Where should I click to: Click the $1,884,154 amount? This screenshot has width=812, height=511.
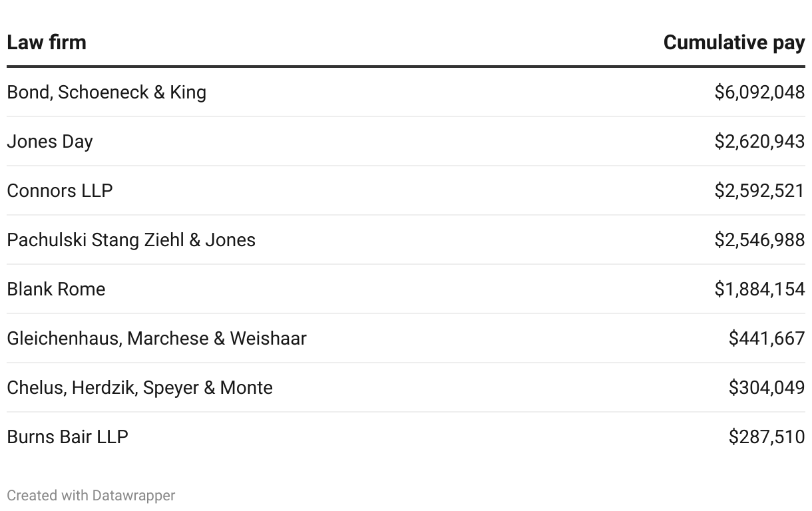click(759, 289)
